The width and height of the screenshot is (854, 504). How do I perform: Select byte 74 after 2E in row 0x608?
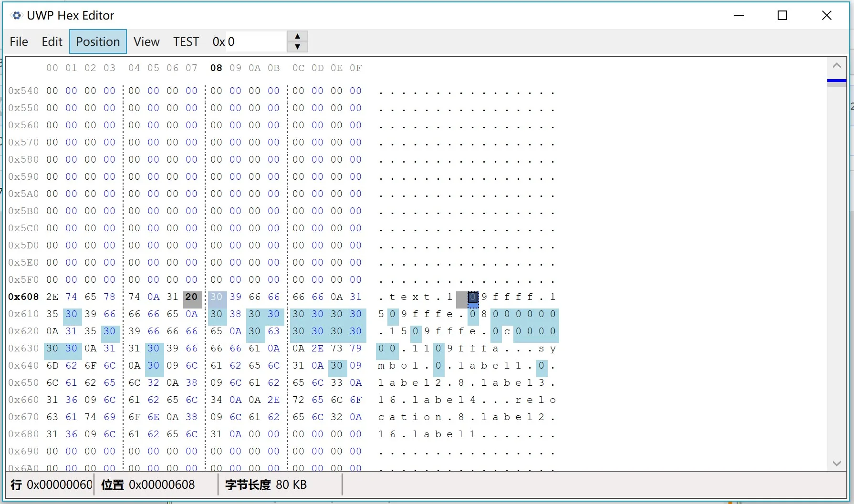coord(71,297)
